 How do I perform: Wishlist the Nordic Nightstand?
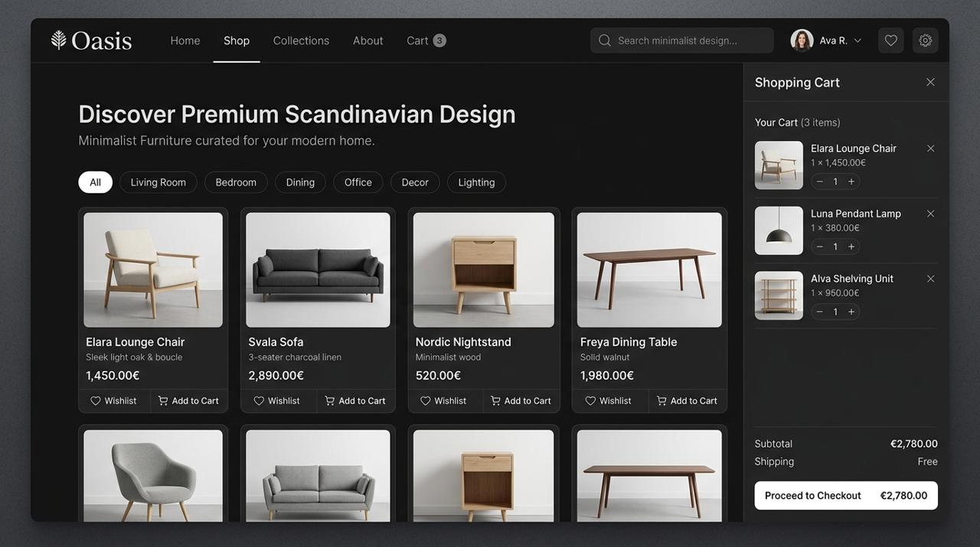[x=445, y=401]
